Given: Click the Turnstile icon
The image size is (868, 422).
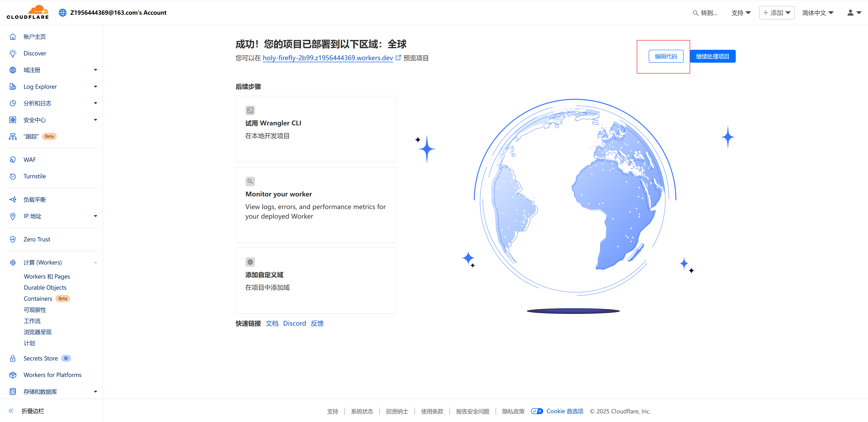Looking at the screenshot, I should (x=13, y=176).
